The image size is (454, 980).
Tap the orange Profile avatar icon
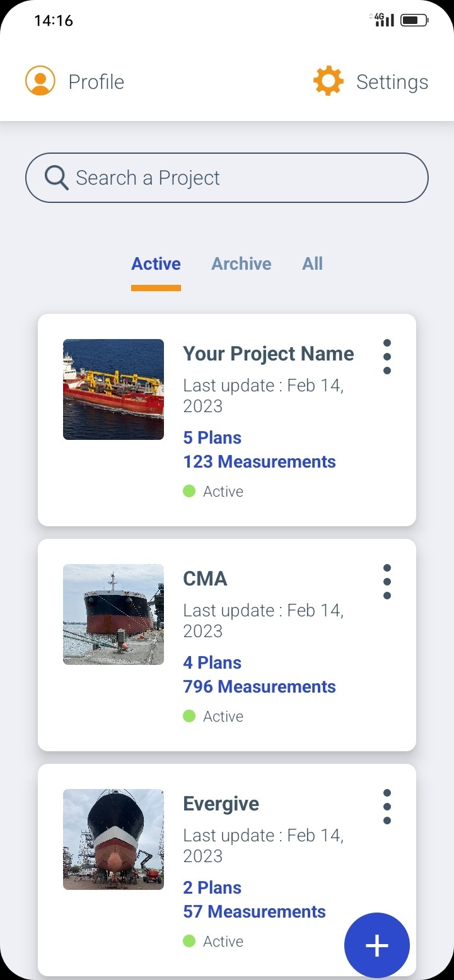(x=40, y=81)
